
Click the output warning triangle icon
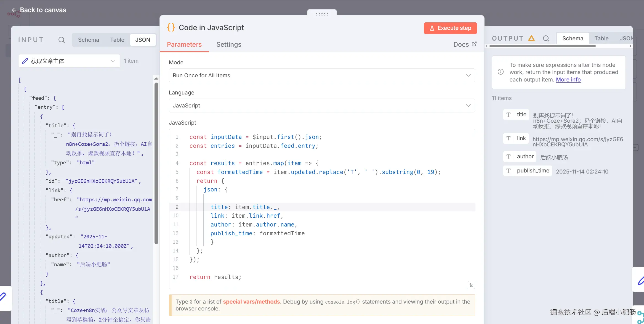point(531,38)
